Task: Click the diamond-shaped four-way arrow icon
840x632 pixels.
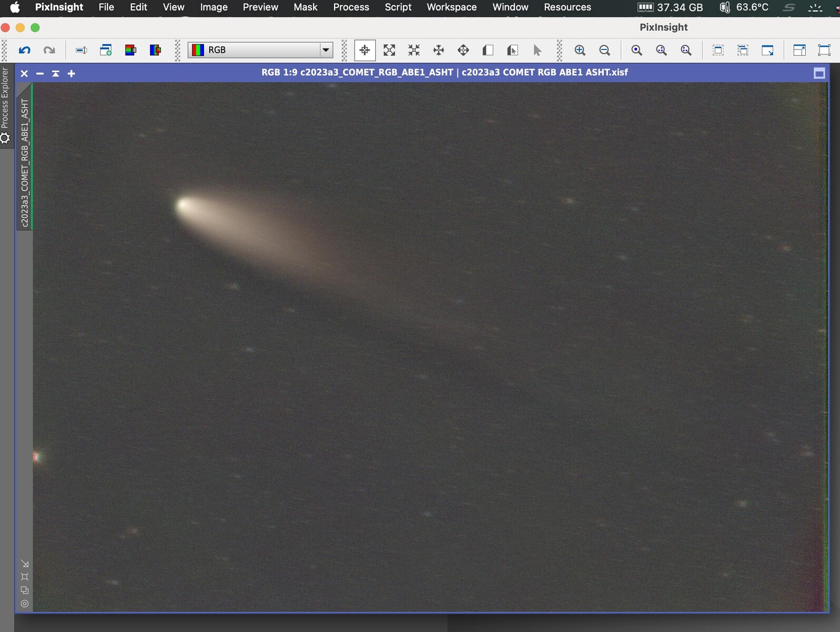Action: click(x=463, y=50)
